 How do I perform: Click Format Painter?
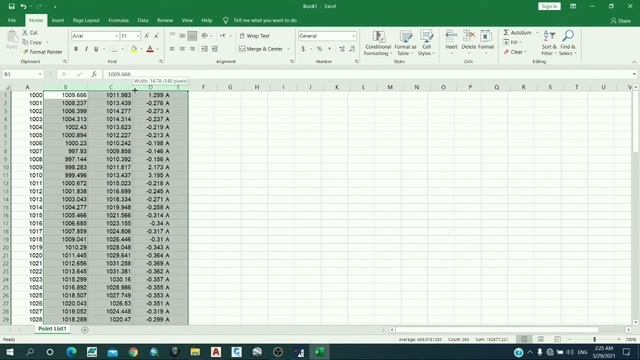point(42,52)
